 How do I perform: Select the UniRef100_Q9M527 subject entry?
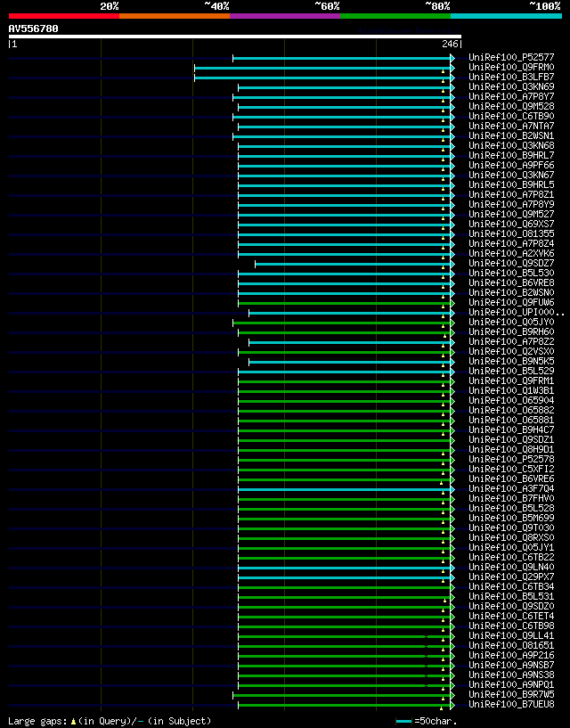pyautogui.click(x=511, y=214)
